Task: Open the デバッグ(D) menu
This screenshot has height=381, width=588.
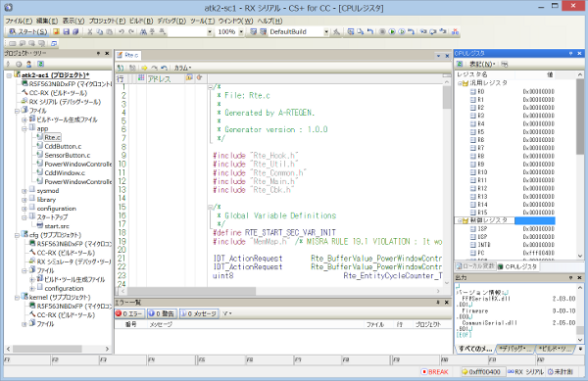Action: coord(171,21)
